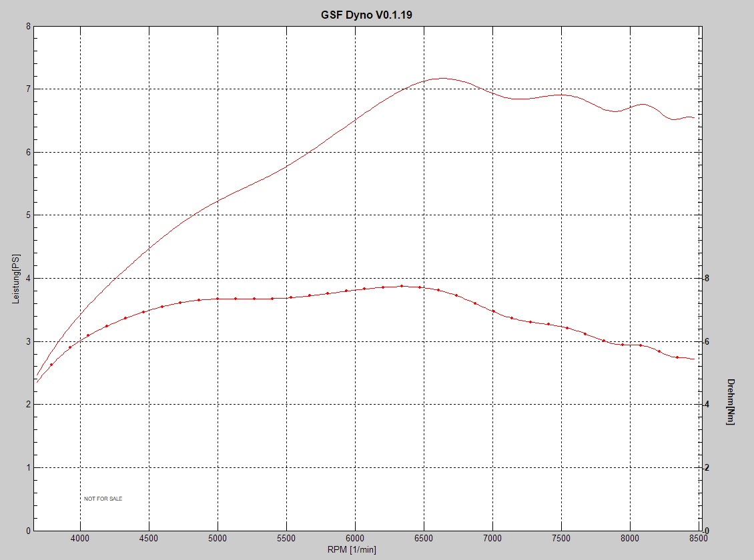
Task: Click the NOT FOR SALE watermark text
Action: tap(103, 499)
